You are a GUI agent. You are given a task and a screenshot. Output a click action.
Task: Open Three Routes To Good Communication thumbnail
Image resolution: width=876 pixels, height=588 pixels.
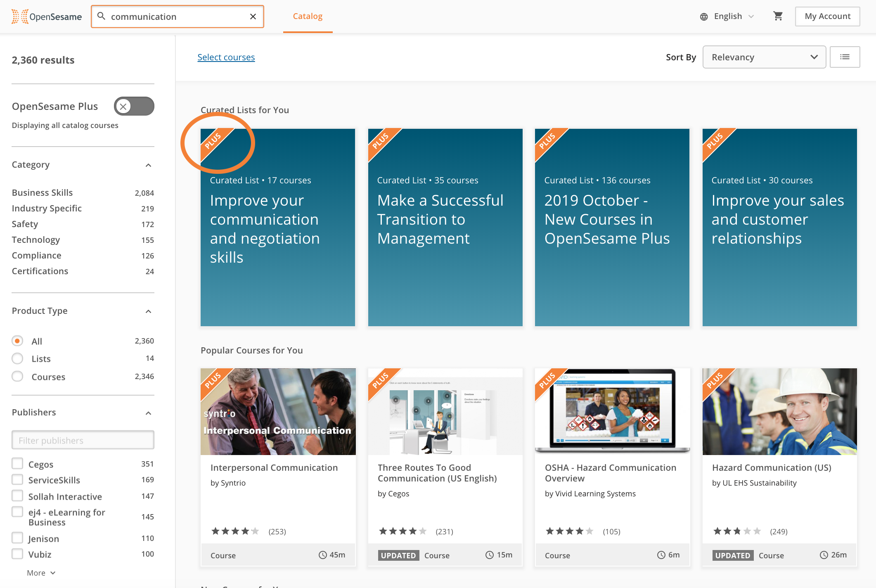click(445, 411)
